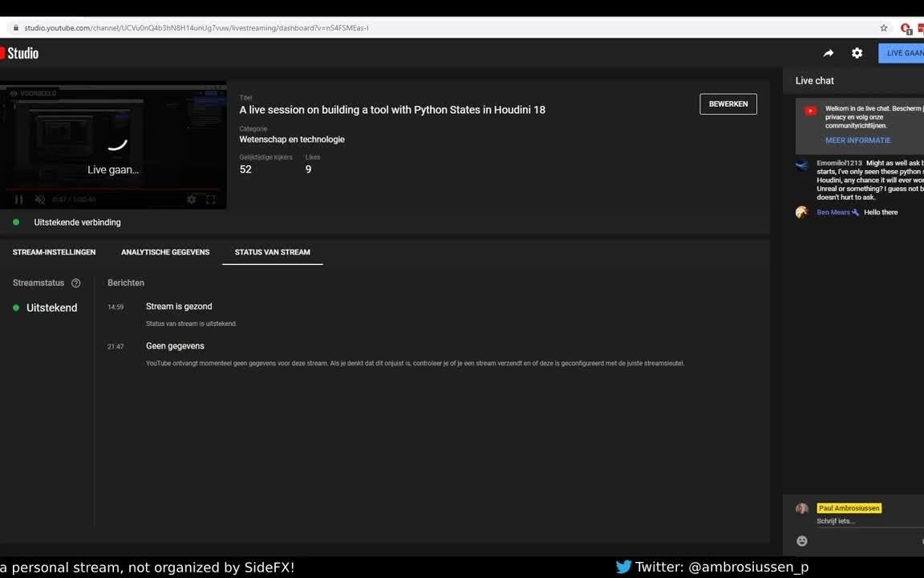Click the likes count 9
Image resolution: width=924 pixels, height=578 pixels.
pos(308,169)
